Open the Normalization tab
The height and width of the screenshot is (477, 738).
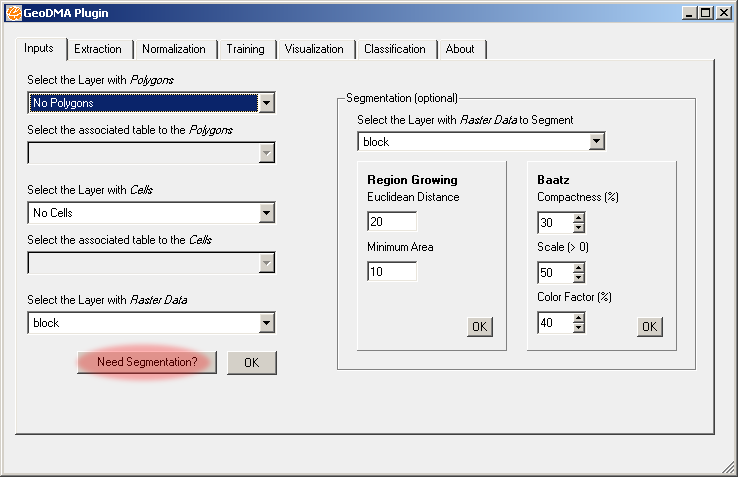pyautogui.click(x=173, y=49)
